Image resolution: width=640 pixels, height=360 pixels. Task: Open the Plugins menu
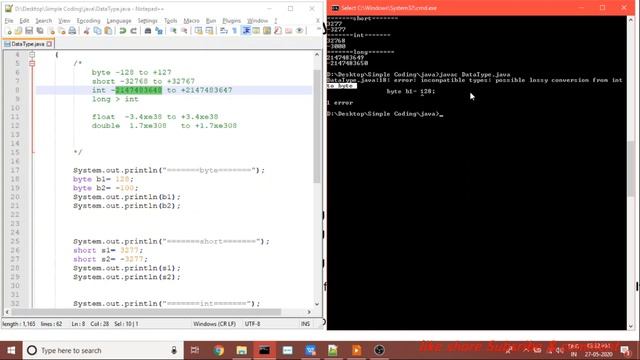coord(231,20)
